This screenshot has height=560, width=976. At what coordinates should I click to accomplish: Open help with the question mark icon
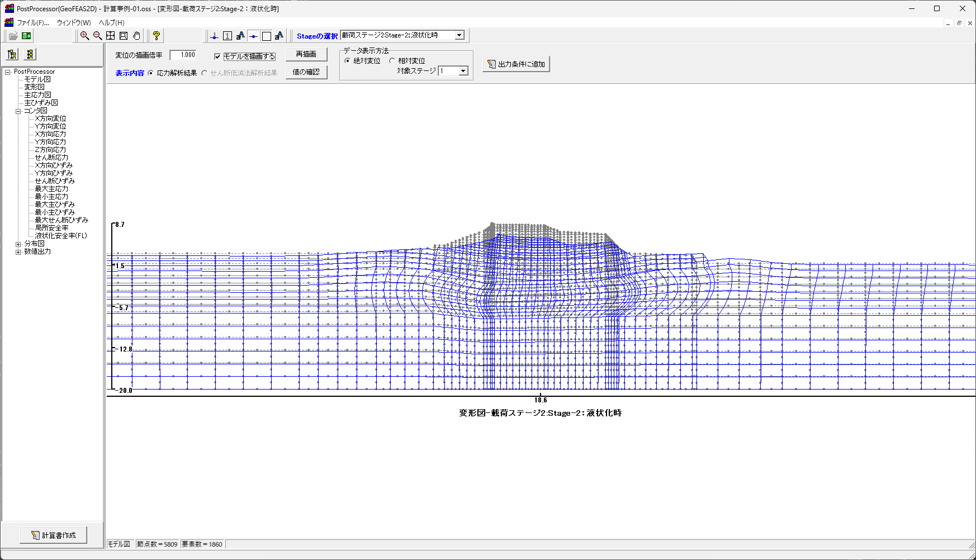(157, 36)
